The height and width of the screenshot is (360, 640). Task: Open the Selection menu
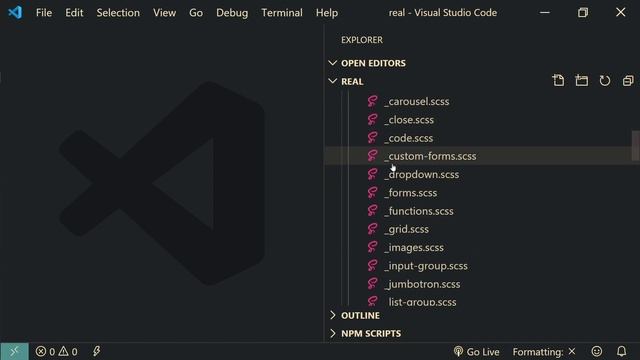tap(118, 13)
